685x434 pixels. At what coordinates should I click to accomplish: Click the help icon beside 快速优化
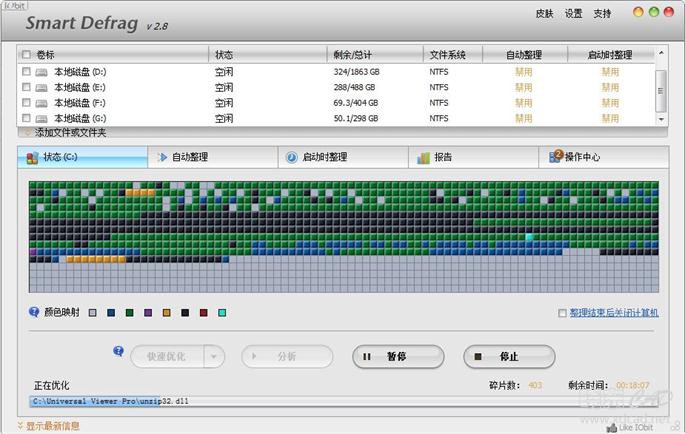(x=118, y=351)
